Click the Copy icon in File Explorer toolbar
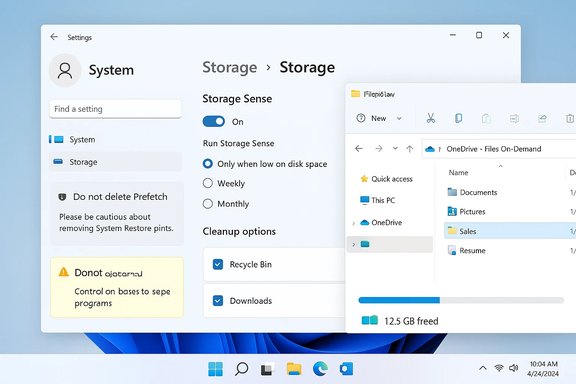The height and width of the screenshot is (384, 576). pos(458,118)
